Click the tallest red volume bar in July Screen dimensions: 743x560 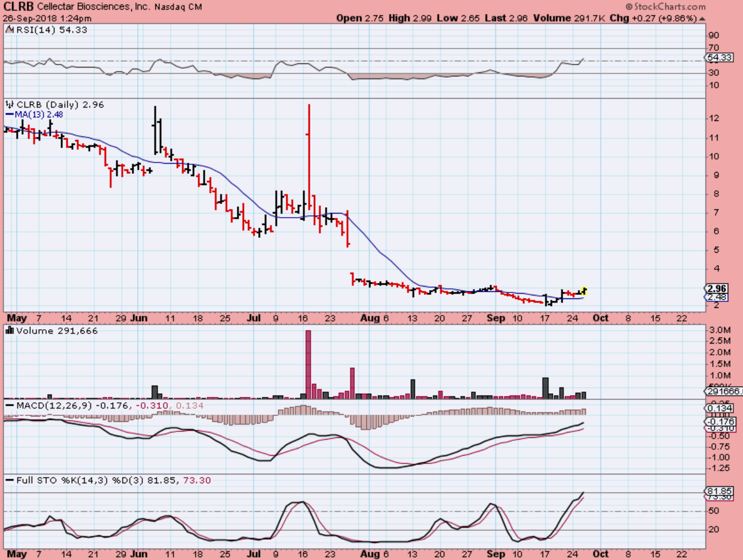click(308, 364)
